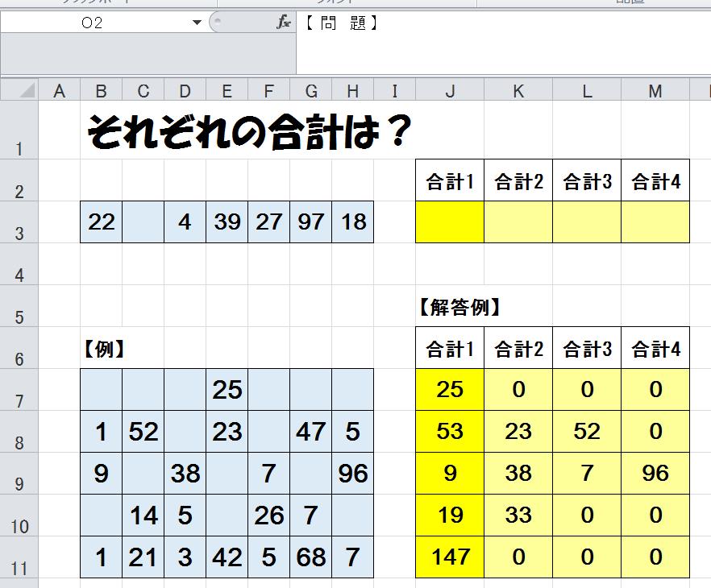Select the cell containing 19
The image size is (711, 588).
click(450, 516)
